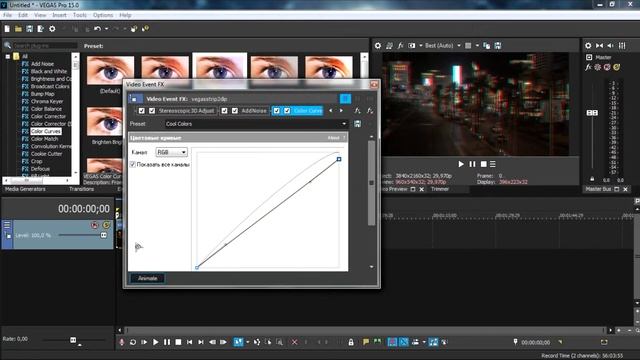
Task: Pause playback in the transport bar
Action: (167, 342)
